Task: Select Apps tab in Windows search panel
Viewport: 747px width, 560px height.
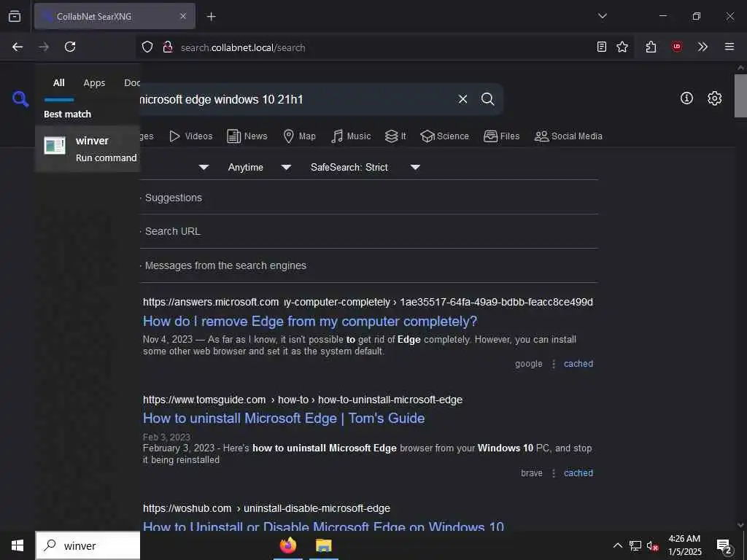Action: point(94,83)
